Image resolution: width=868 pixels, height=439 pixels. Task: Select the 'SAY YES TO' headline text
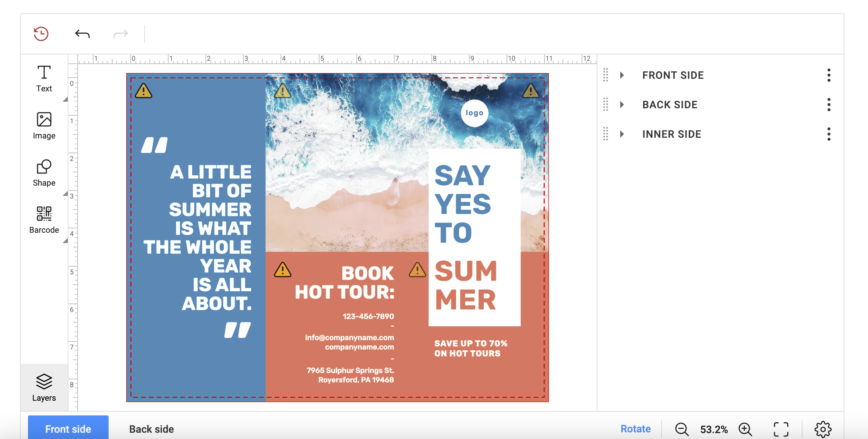pyautogui.click(x=463, y=204)
